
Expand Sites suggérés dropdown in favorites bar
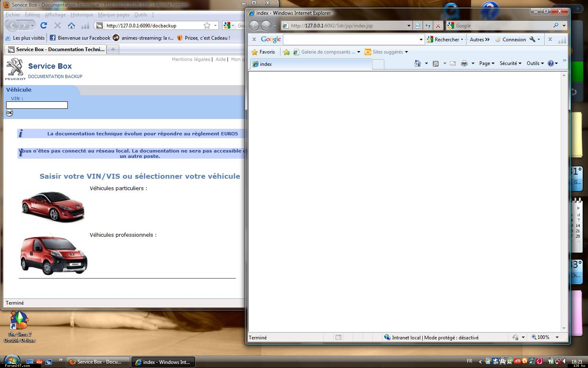click(406, 52)
